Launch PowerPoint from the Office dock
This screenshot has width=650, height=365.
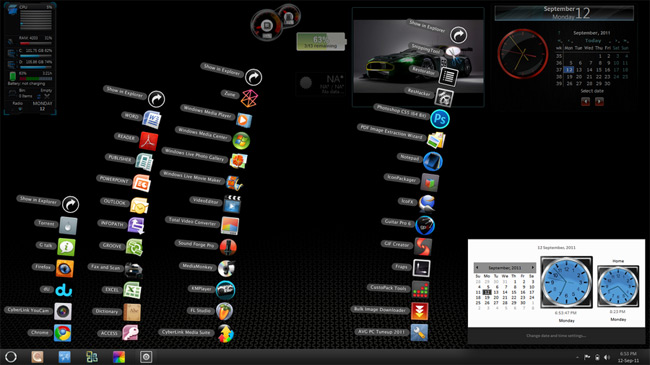coord(141,183)
